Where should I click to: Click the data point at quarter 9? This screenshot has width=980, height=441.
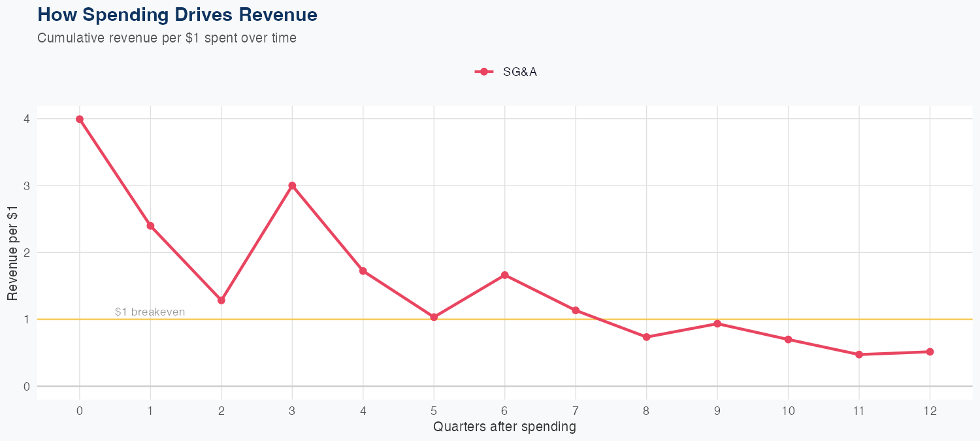point(717,323)
